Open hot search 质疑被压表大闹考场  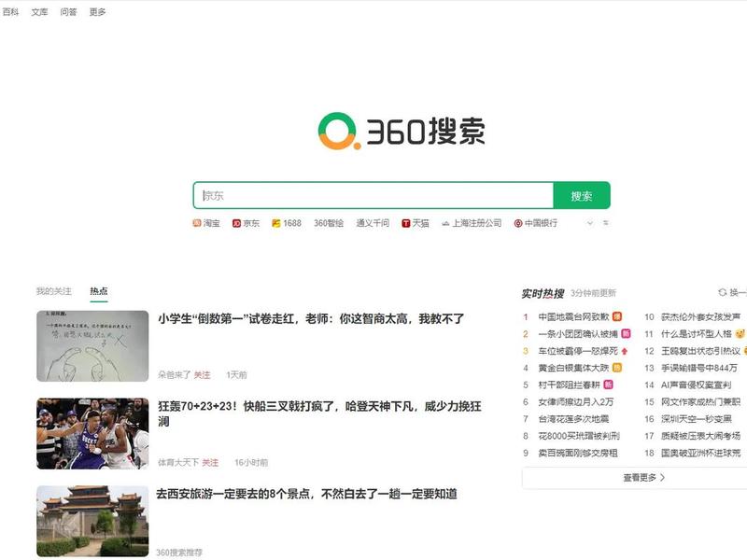coord(701,436)
